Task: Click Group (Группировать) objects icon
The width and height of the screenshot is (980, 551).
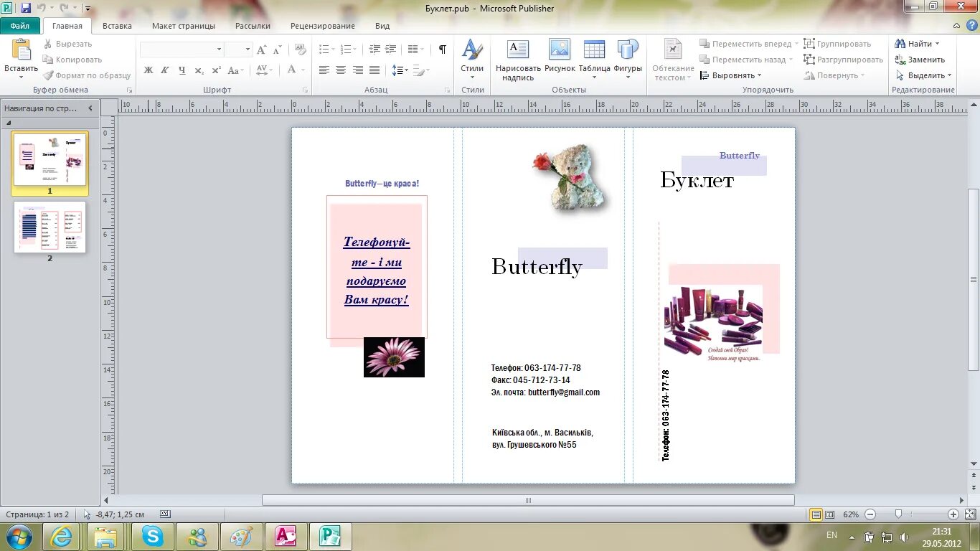Action: pyautogui.click(x=809, y=44)
